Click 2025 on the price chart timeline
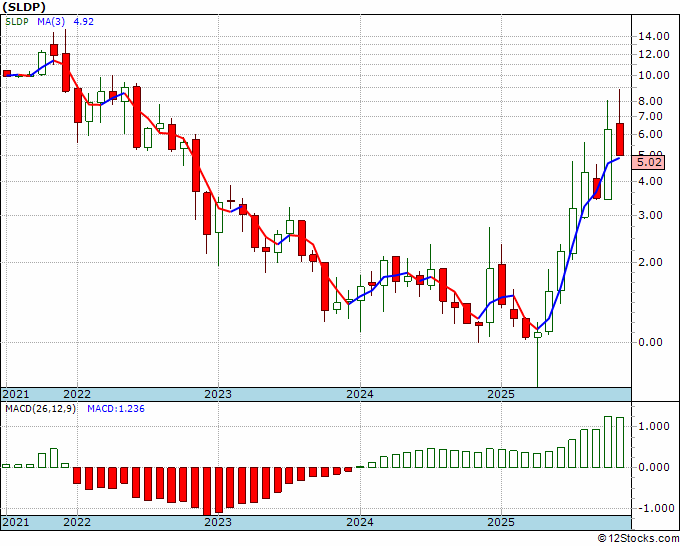 [501, 394]
